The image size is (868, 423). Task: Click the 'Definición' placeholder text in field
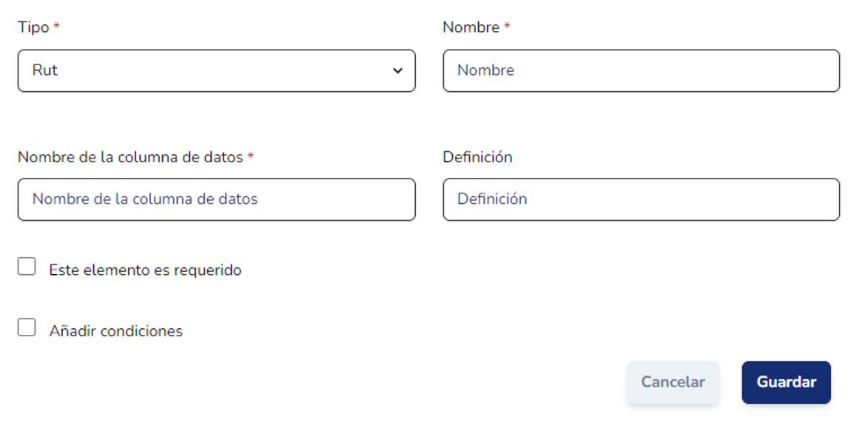[492, 199]
